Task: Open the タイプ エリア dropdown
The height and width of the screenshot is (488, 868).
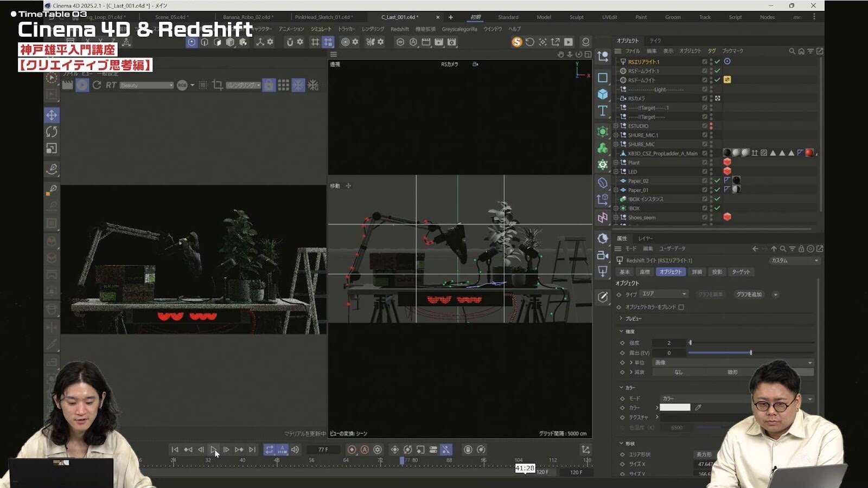Action: [x=664, y=294]
